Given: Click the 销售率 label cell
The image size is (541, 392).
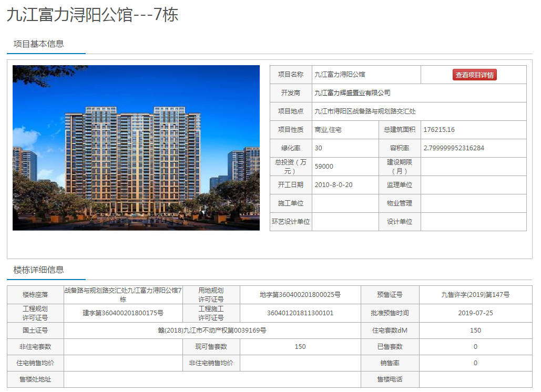Looking at the screenshot, I should [x=390, y=363].
